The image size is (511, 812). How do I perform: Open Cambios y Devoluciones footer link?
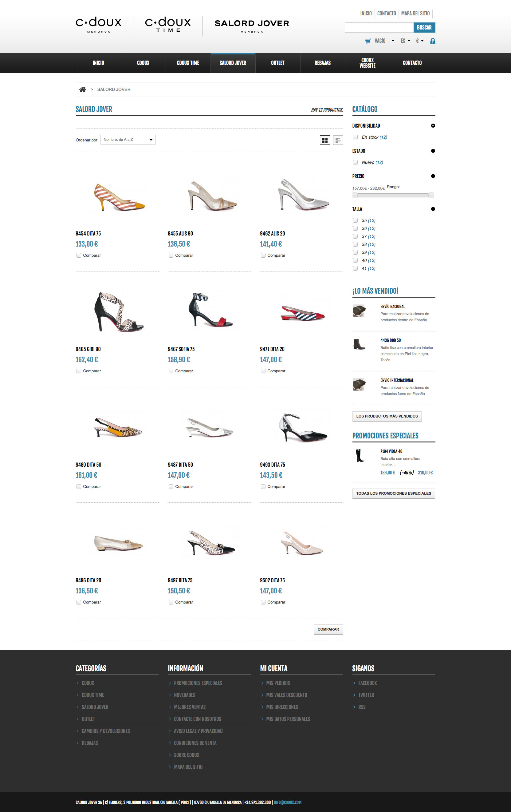click(106, 731)
